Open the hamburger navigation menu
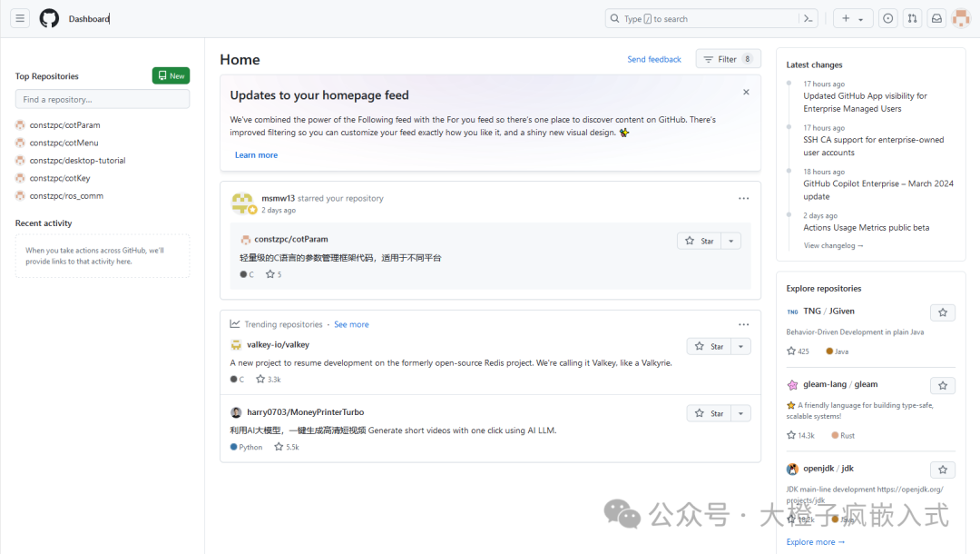 coord(20,18)
